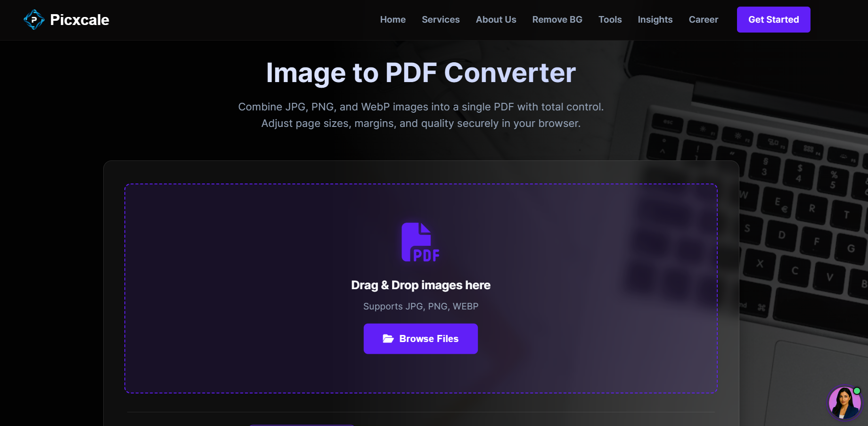Click the green online status dot on the avatar

(x=856, y=390)
